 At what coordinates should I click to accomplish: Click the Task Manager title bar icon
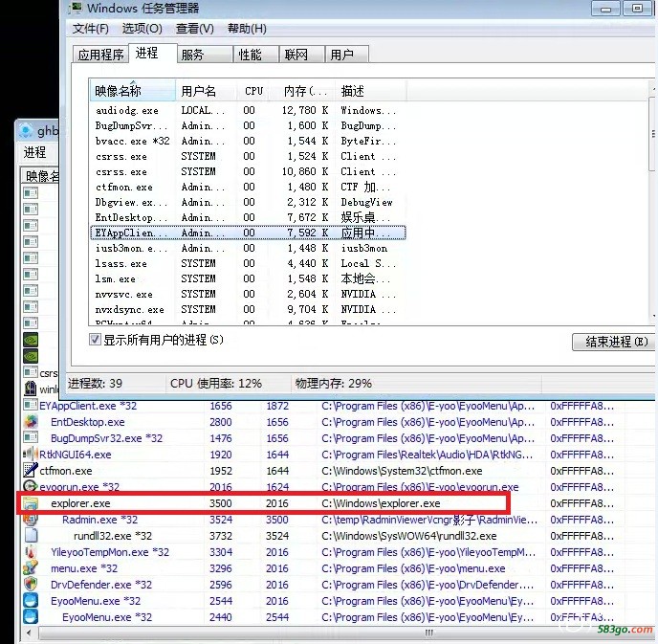76,8
